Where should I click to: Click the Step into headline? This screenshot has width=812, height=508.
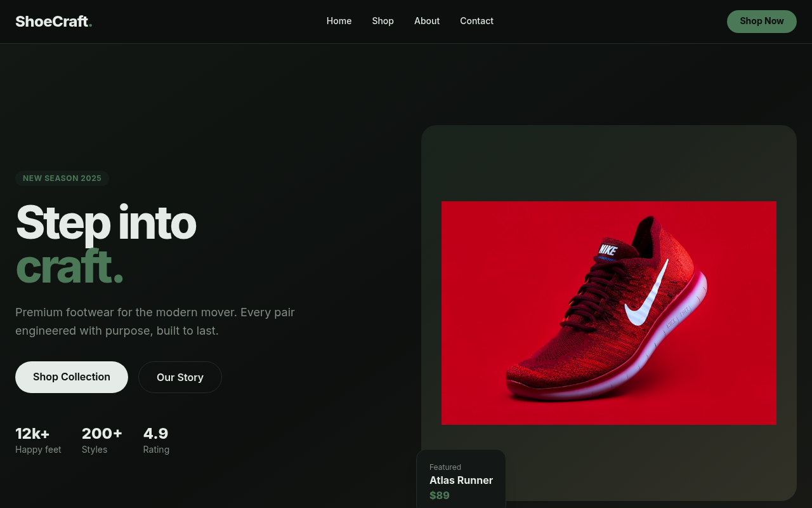(106, 222)
